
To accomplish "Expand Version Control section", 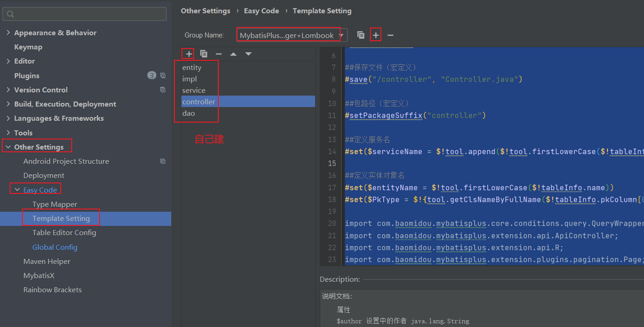I will click(x=8, y=90).
